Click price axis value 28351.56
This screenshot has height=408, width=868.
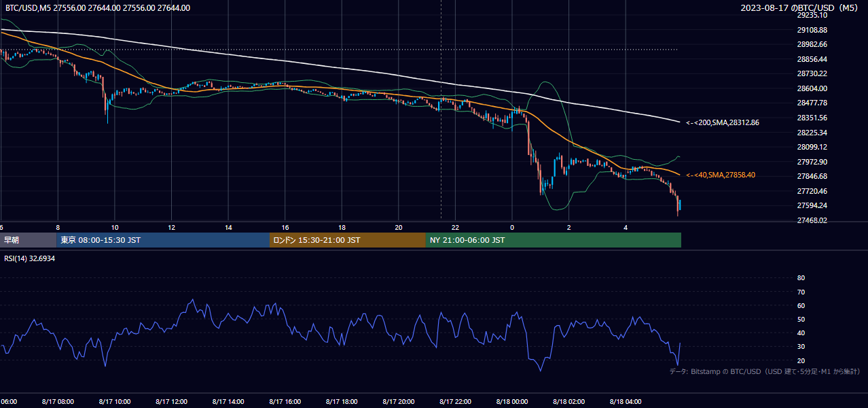pos(812,118)
